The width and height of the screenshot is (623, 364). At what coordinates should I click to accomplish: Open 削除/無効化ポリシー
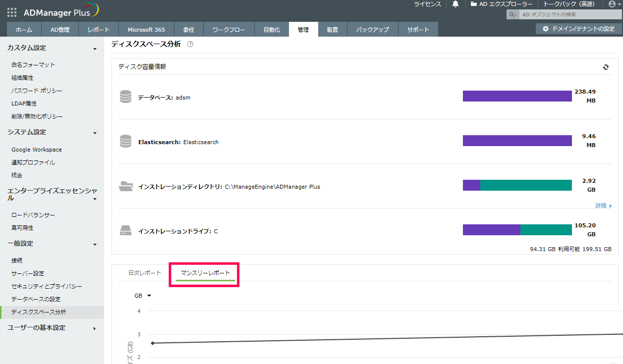click(x=37, y=116)
